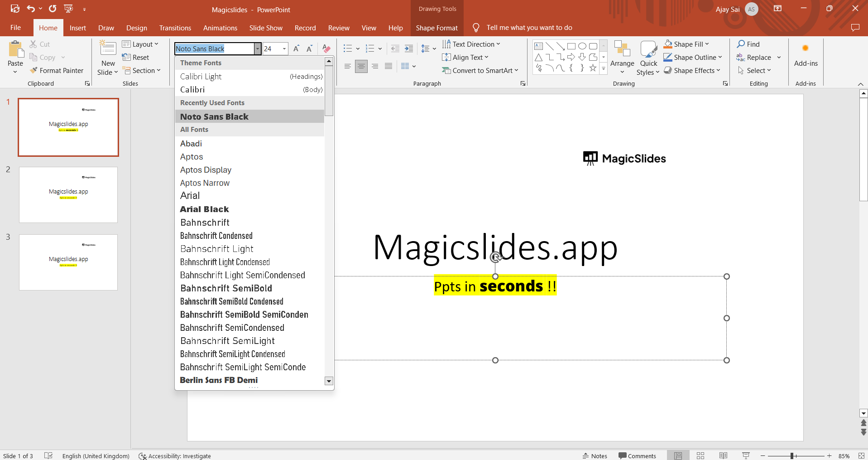Choose Arial Black from the font list
Viewport: 868px width, 460px height.
tap(205, 209)
